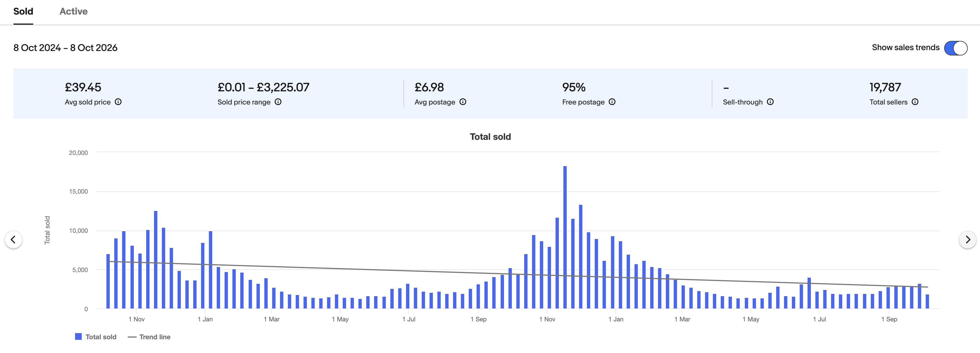Go to previous chart period with left arrow
Screen dimensions: 980x353
(x=13, y=240)
